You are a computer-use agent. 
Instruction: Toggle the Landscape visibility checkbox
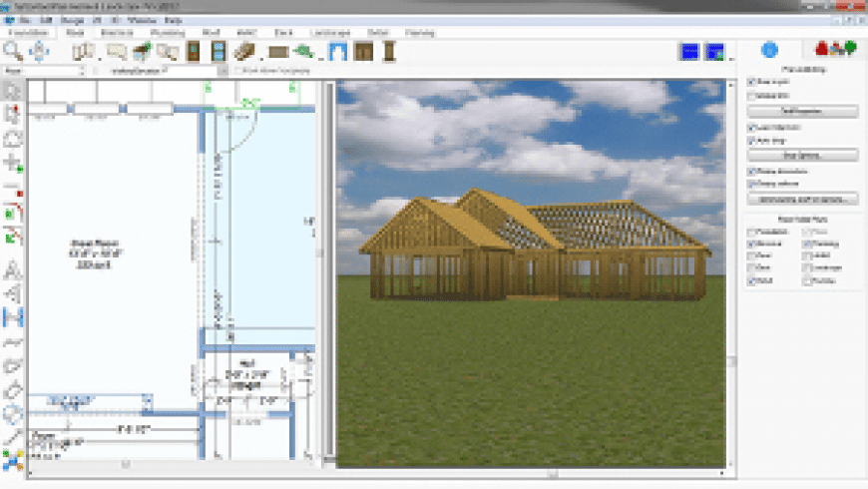[804, 267]
